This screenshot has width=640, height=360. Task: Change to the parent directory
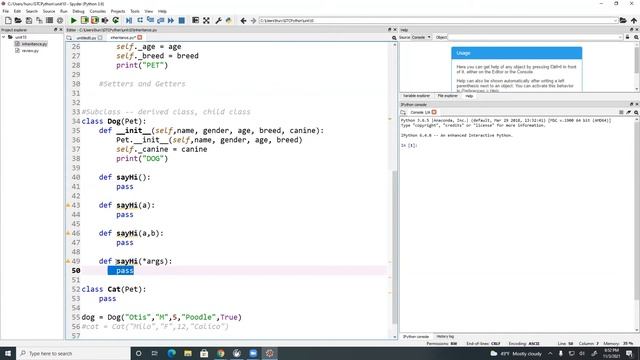click(633, 20)
